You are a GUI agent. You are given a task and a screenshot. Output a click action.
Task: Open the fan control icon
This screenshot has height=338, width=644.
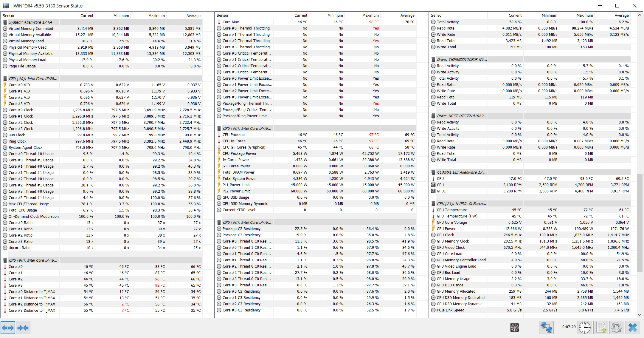click(514, 328)
